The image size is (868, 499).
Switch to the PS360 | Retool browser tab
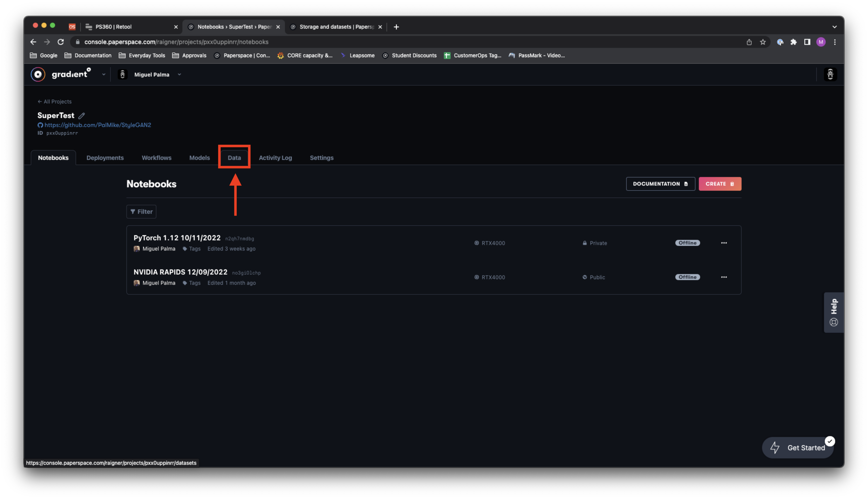[131, 27]
